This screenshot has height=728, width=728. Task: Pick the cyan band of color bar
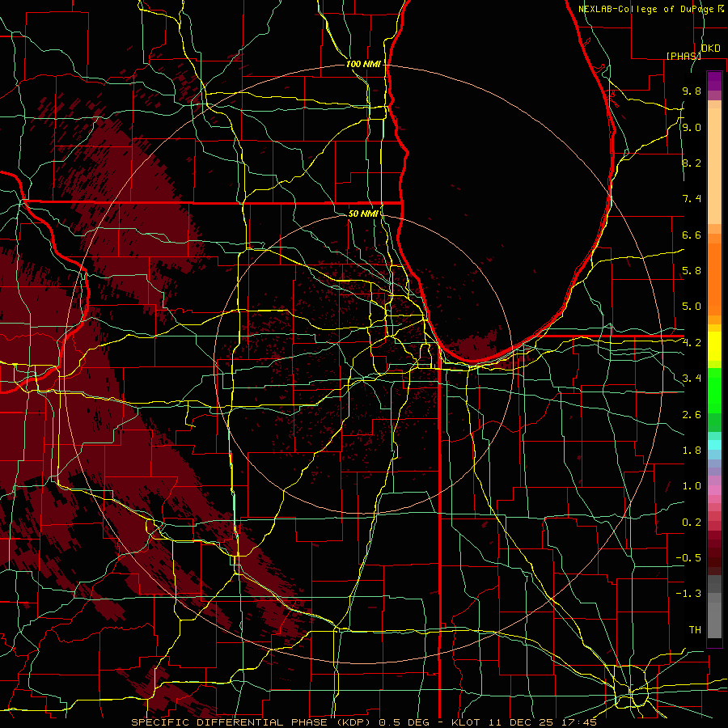click(714, 445)
